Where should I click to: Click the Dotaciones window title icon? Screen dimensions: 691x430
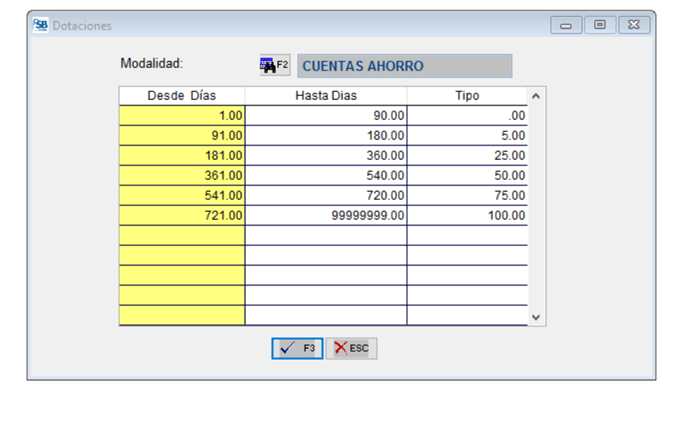click(40, 24)
